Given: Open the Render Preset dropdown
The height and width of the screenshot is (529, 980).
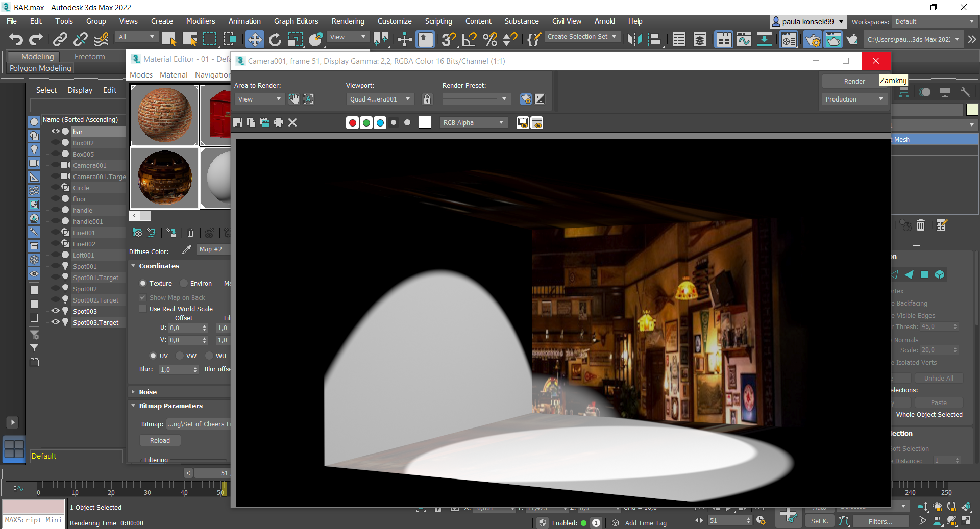Looking at the screenshot, I should tap(476, 99).
